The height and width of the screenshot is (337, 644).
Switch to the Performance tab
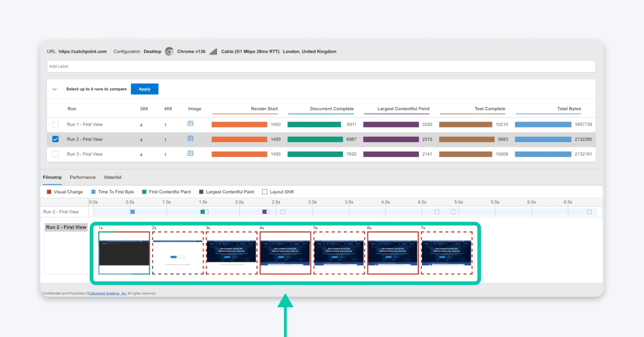[83, 177]
